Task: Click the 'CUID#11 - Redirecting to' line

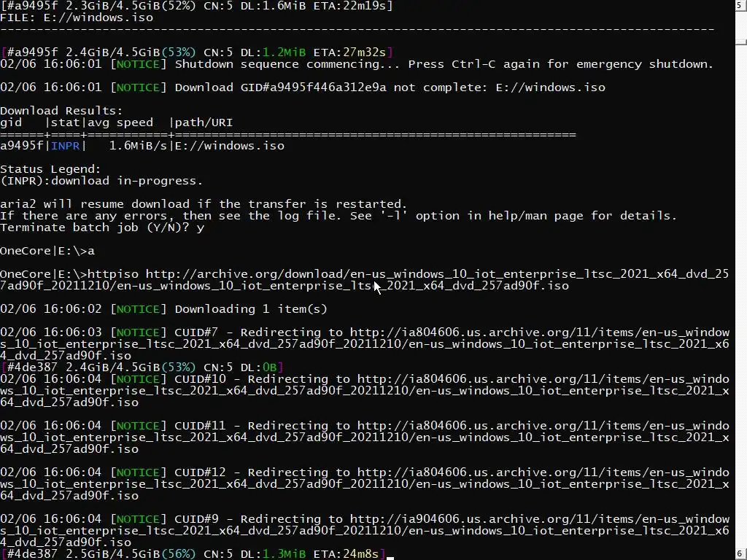Action: tap(365, 437)
